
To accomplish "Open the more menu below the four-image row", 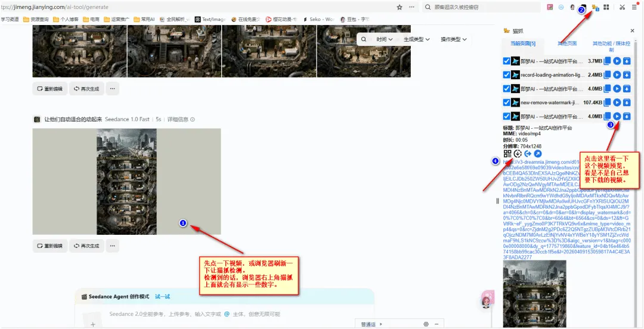I will [113, 88].
